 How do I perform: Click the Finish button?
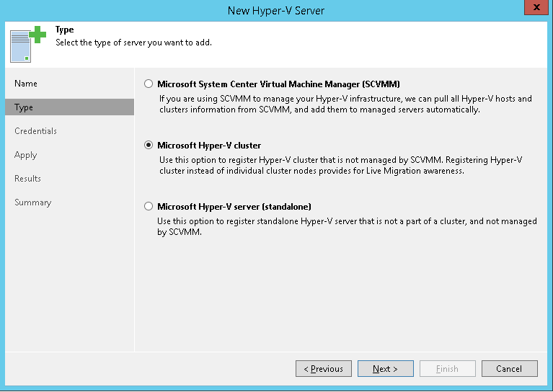click(448, 369)
